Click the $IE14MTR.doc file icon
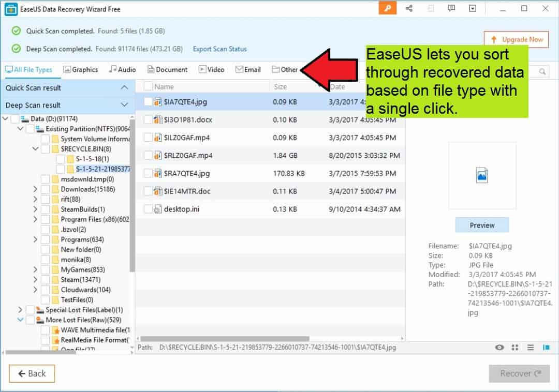 click(157, 191)
